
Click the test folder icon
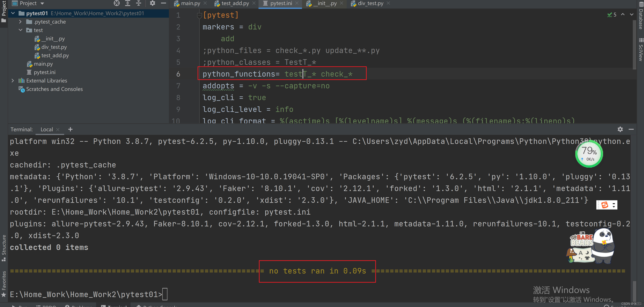tap(29, 30)
